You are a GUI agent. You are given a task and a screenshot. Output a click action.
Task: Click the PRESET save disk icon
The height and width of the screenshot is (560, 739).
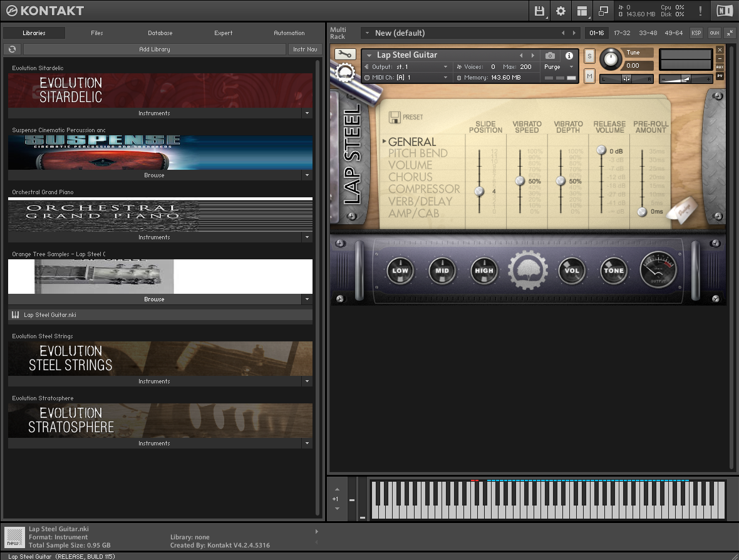(395, 117)
